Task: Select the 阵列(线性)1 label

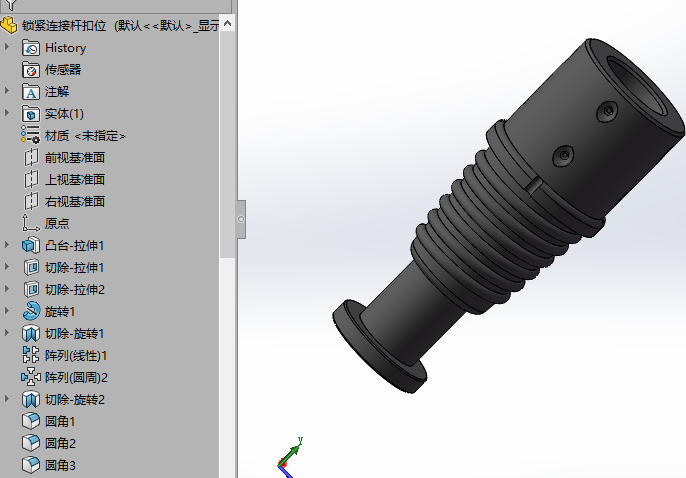Action: tap(76, 356)
